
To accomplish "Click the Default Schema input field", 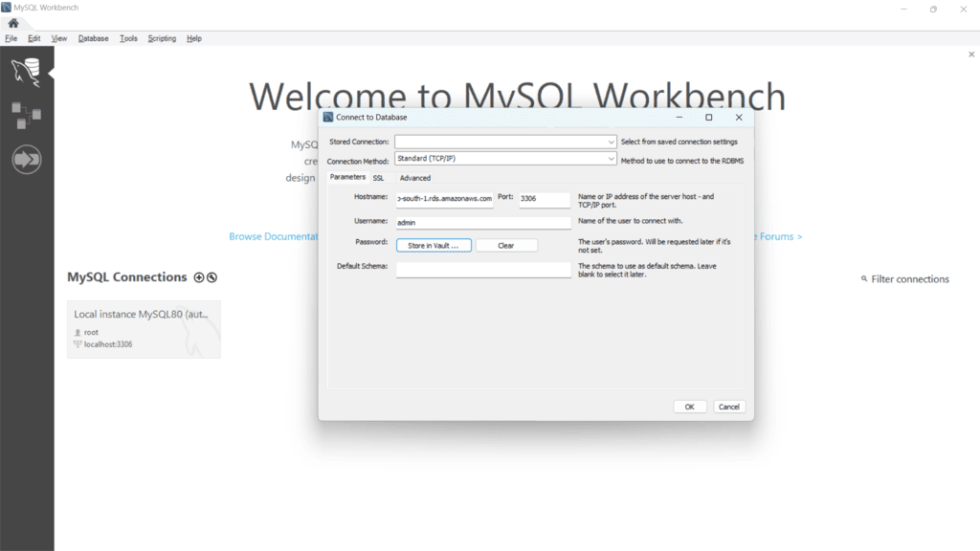I will (x=483, y=269).
